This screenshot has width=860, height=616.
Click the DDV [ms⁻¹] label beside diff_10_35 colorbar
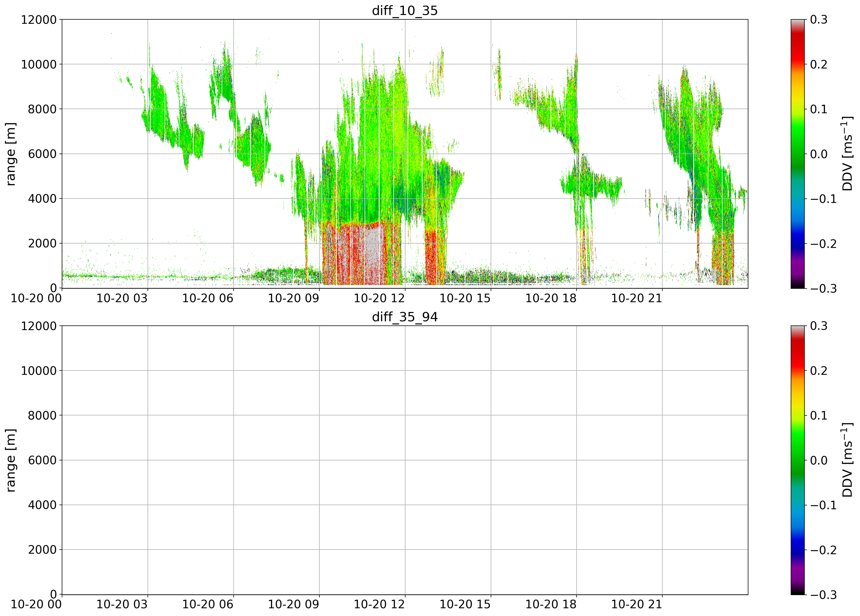pyautogui.click(x=847, y=154)
